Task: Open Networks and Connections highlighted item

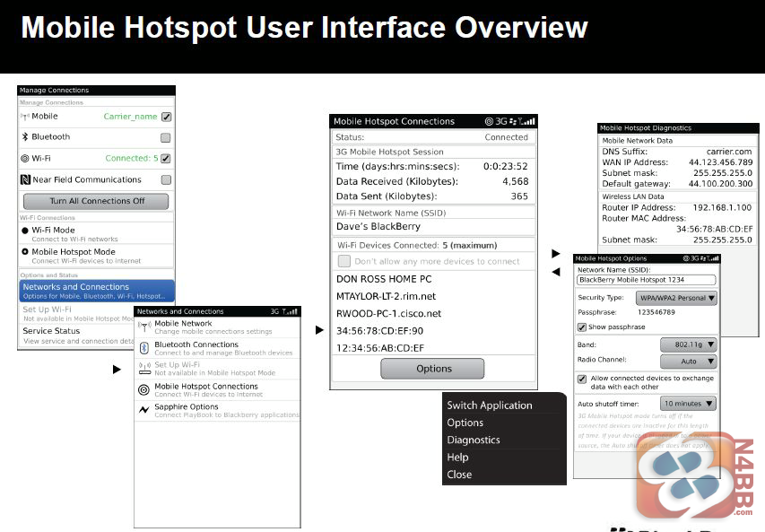Action: click(97, 291)
